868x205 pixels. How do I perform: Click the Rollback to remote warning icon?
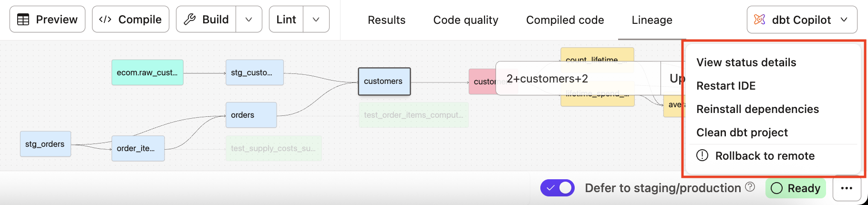703,155
